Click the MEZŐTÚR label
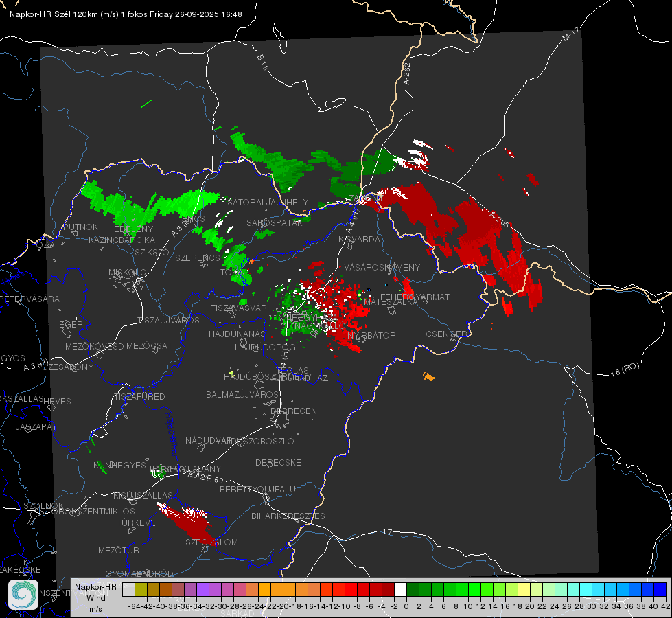The height and width of the screenshot is (618, 672). [x=119, y=550]
